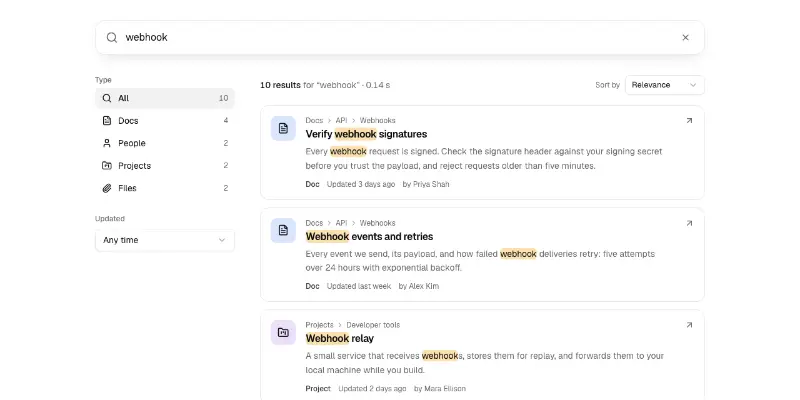This screenshot has width=800, height=400.
Task: Click the All filter magnifier icon
Action: pyautogui.click(x=107, y=98)
